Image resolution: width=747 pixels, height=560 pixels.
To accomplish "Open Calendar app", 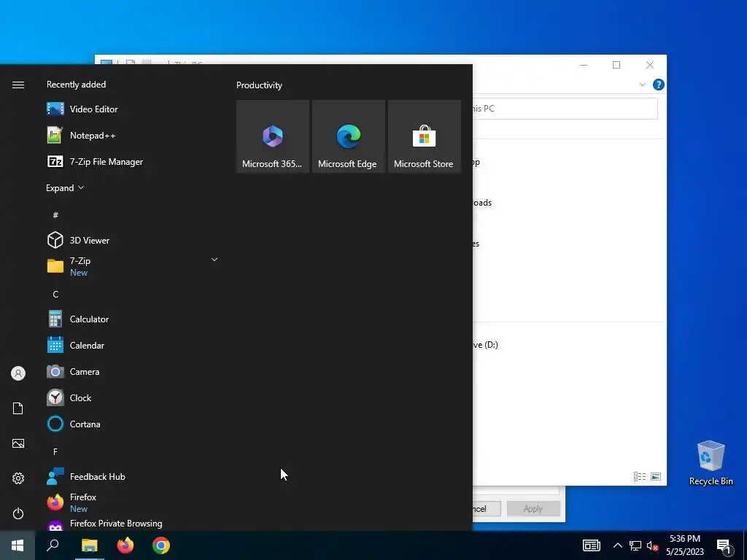I will pos(133,345).
